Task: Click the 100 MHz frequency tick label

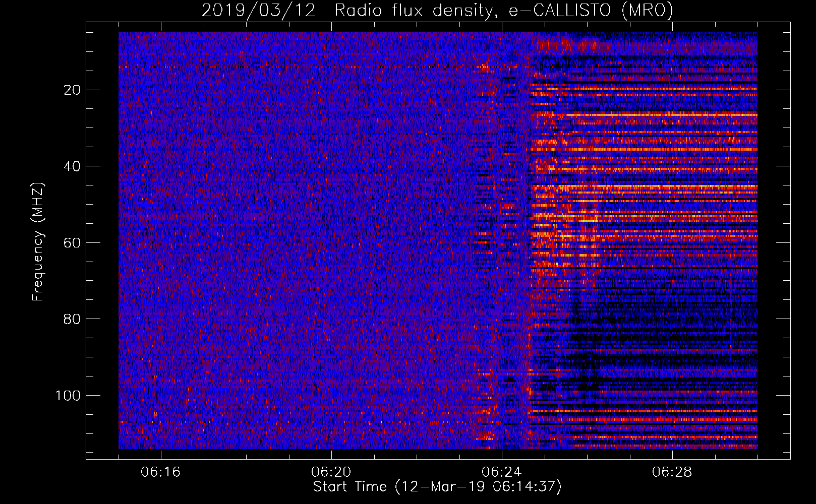Action: pyautogui.click(x=68, y=396)
